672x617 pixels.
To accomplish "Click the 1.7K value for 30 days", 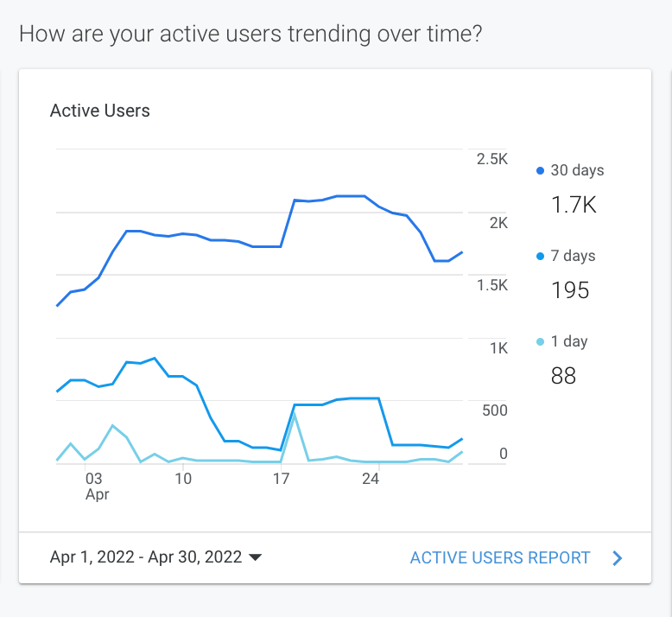I will [x=574, y=205].
